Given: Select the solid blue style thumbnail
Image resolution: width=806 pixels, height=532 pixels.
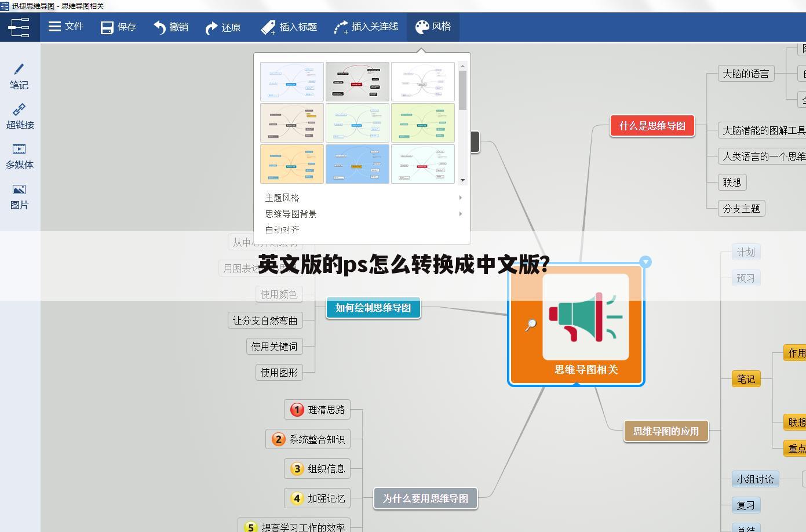Looking at the screenshot, I should tap(358, 164).
